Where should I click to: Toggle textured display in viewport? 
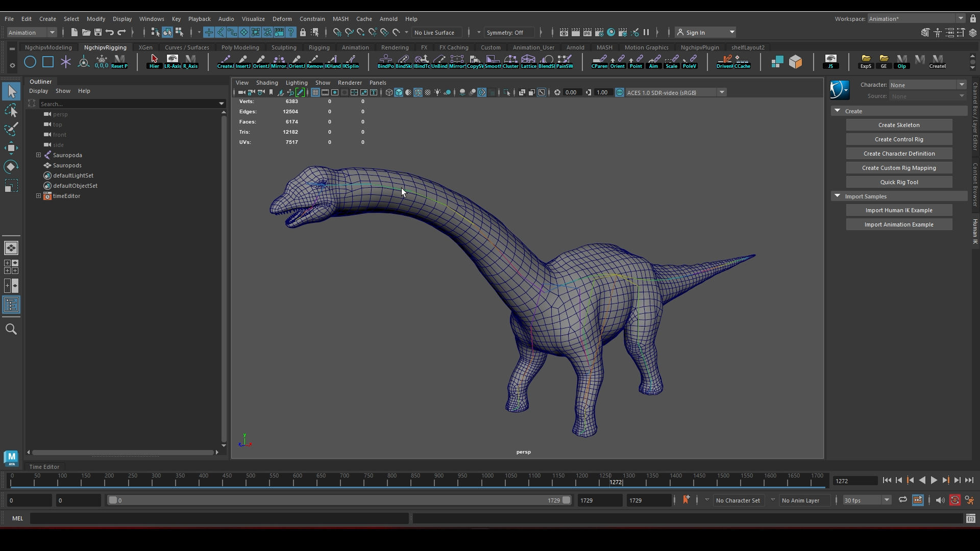[x=428, y=92]
